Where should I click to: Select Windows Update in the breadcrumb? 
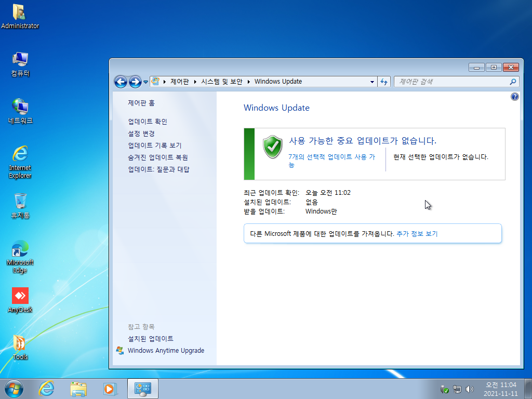pyautogui.click(x=278, y=82)
